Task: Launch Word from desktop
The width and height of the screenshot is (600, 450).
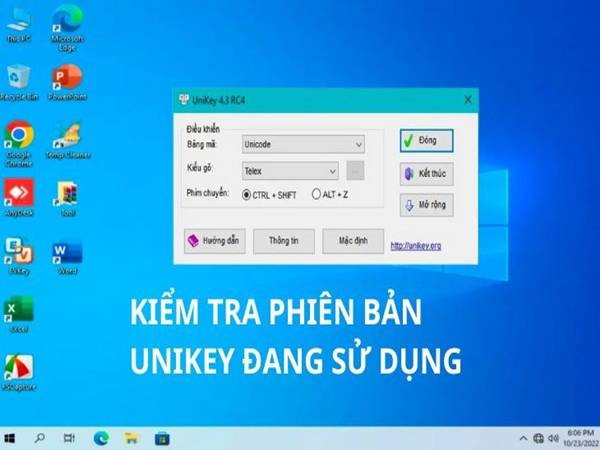Action: (x=67, y=256)
